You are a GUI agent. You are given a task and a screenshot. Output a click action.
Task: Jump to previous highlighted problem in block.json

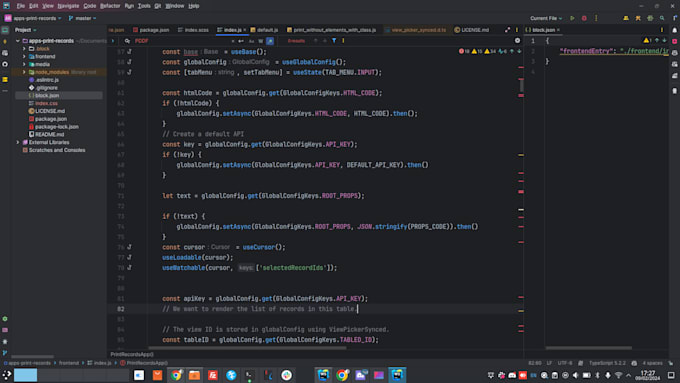pos(657,40)
